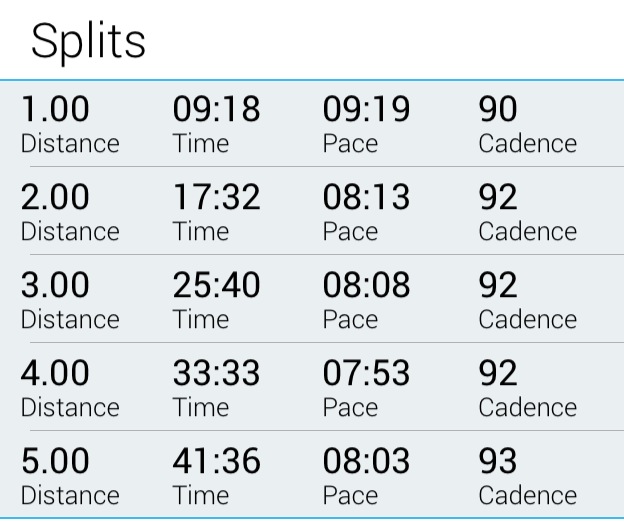Screen dimensions: 624x523
Task: Click cadence 92 in fourth split
Action: pos(498,373)
